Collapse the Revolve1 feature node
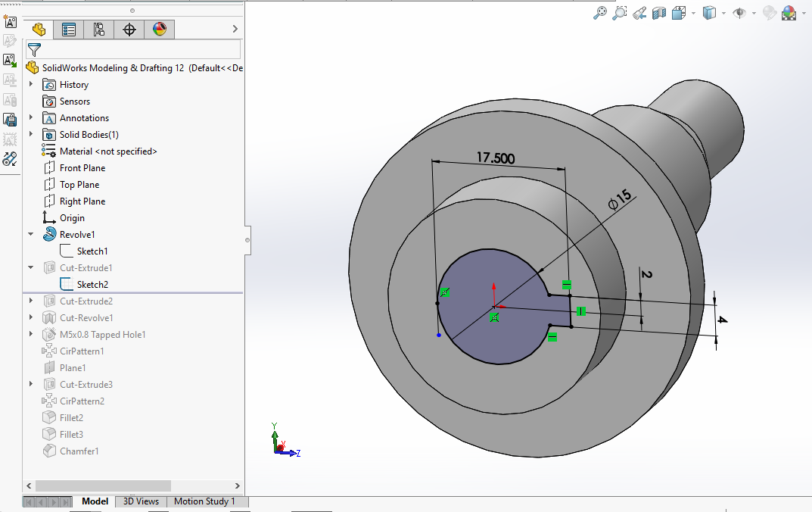The width and height of the screenshot is (812, 512). 31,235
